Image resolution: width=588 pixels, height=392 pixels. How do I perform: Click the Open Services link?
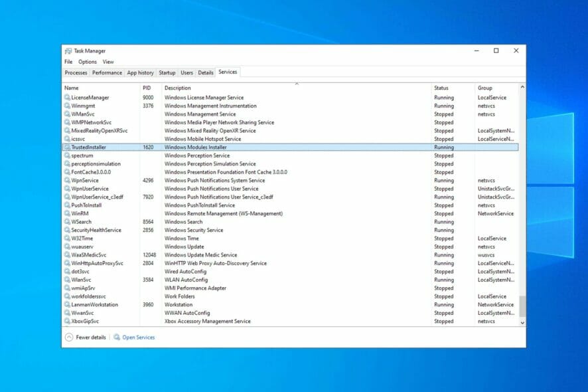click(134, 337)
